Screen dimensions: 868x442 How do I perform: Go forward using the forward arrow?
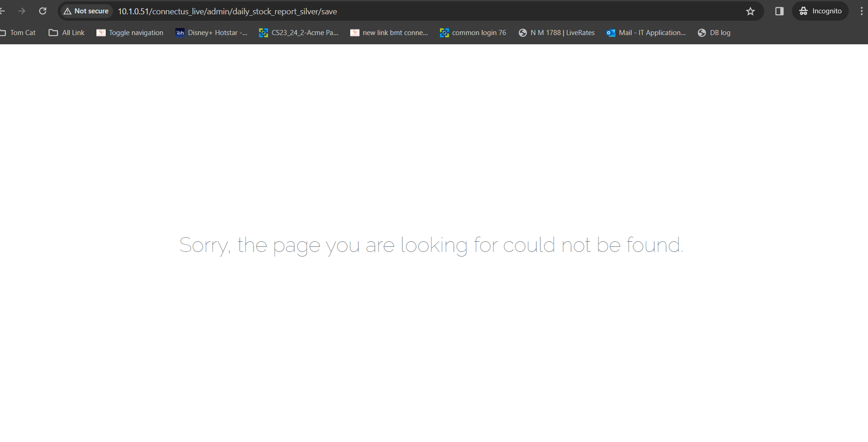pyautogui.click(x=22, y=11)
